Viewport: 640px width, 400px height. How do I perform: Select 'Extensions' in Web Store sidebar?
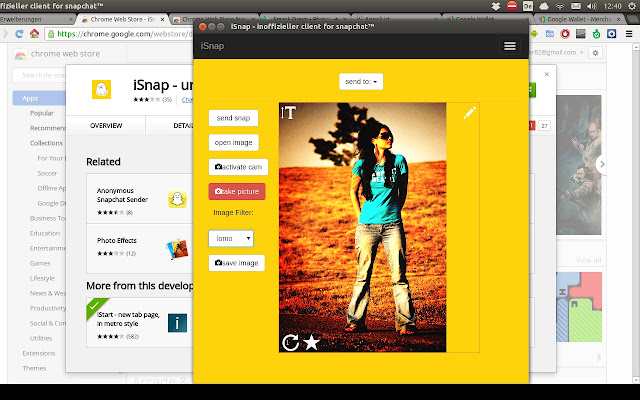pyautogui.click(x=39, y=353)
